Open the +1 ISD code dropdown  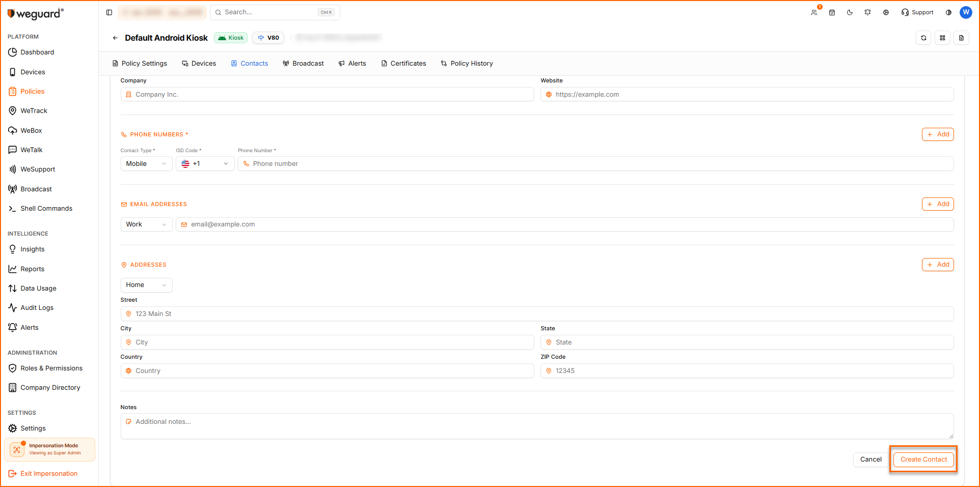tap(205, 164)
